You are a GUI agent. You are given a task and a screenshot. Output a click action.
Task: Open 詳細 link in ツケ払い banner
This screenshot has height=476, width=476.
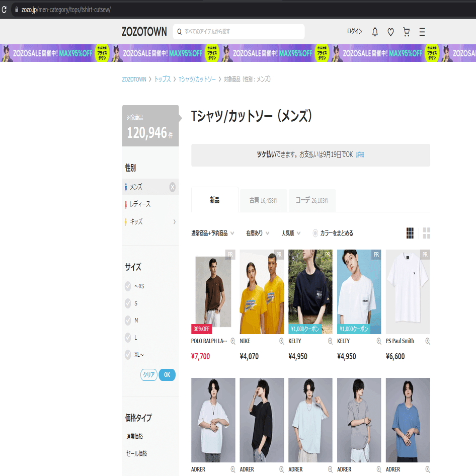point(360,154)
